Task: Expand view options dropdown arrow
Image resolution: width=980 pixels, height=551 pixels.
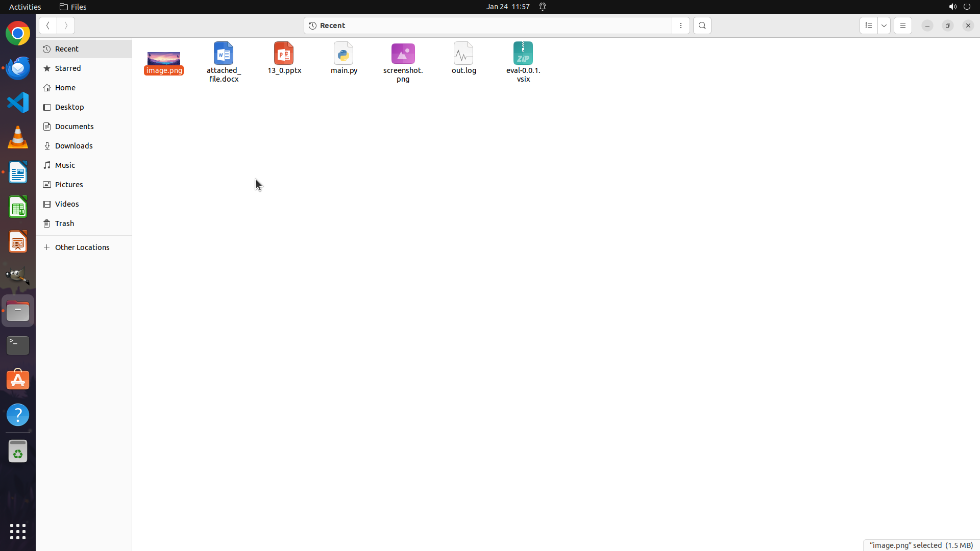Action: 884,26
